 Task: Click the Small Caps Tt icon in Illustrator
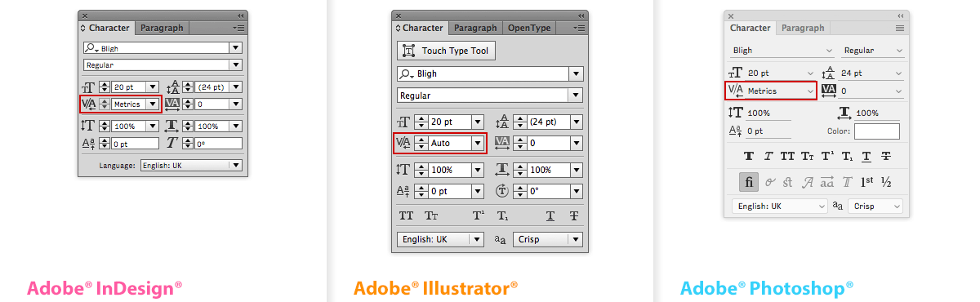[431, 216]
